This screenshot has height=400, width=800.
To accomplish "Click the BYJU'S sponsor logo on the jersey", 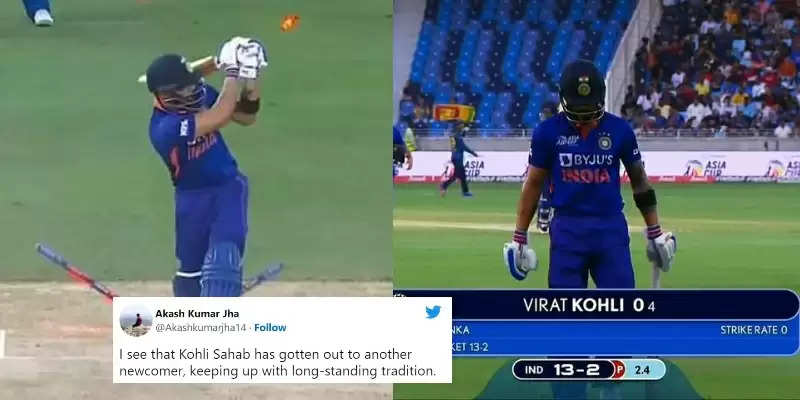I will click(x=586, y=160).
